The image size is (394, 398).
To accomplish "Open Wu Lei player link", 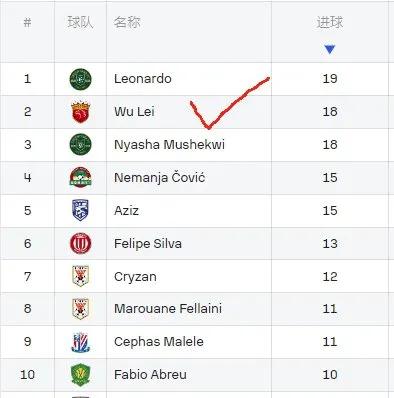I will [134, 111].
